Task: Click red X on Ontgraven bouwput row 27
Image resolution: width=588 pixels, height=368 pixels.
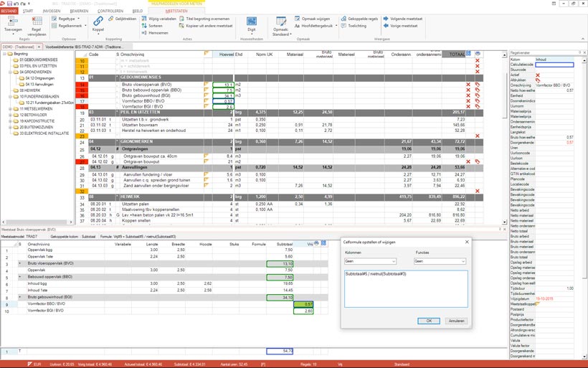Action: [x=468, y=161]
